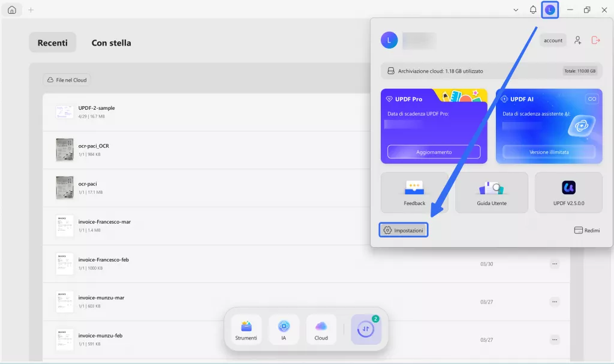Switch to the Con stella tab
Viewport: 614px width, 364px height.
111,43
